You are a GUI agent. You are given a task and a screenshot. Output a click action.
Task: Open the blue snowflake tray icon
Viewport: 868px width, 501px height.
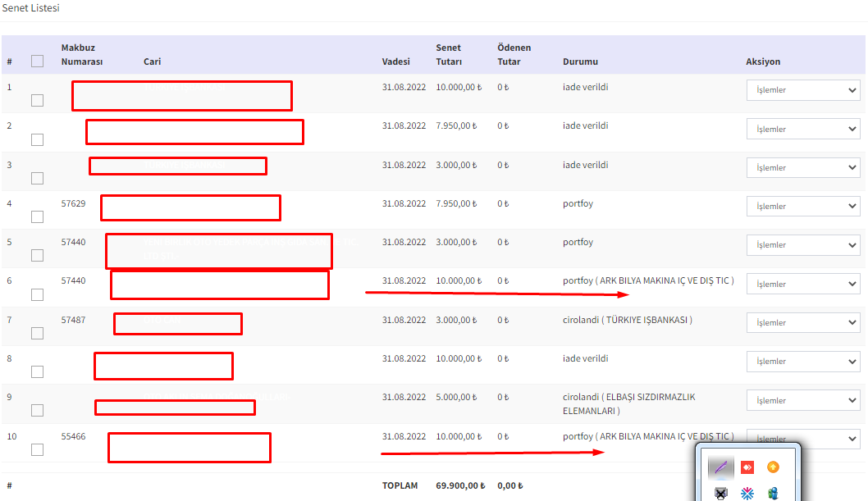coord(747,493)
